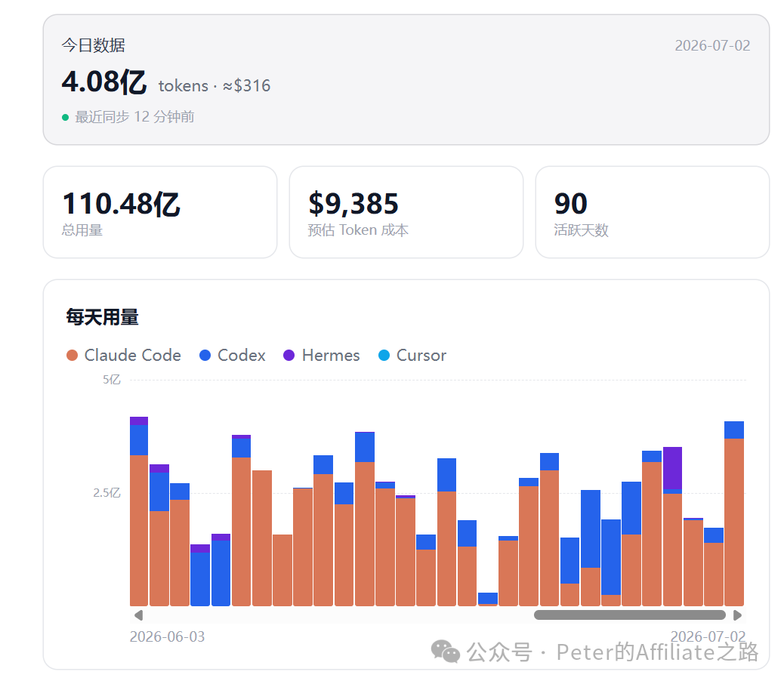Click the gray chart scrollbar thumb

pos(629,615)
